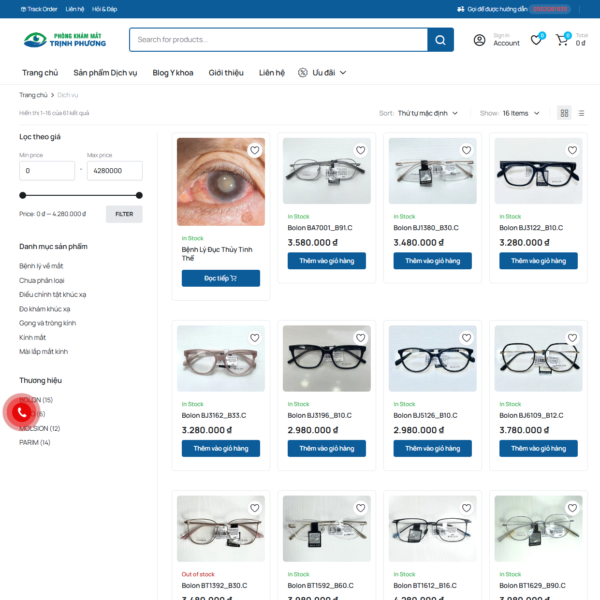The height and width of the screenshot is (600, 600).
Task: Click maximum price slider handle
Action: [139, 195]
